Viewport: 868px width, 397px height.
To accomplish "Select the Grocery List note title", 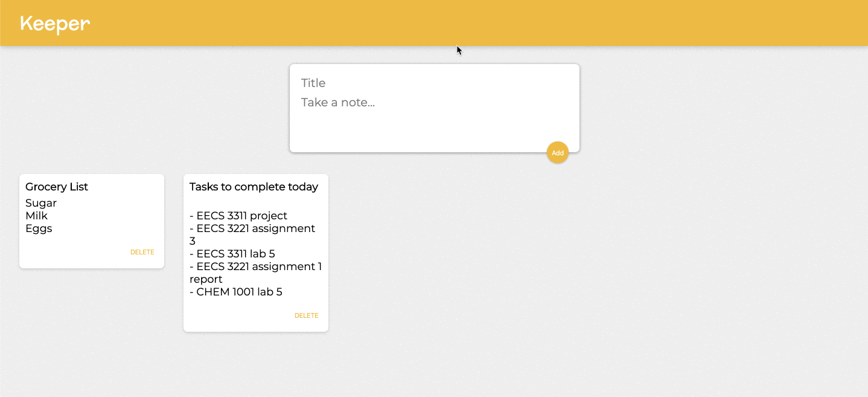I will (57, 187).
